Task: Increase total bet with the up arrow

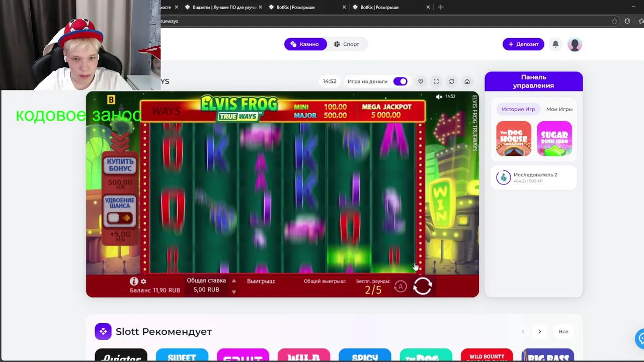Action: point(233,281)
